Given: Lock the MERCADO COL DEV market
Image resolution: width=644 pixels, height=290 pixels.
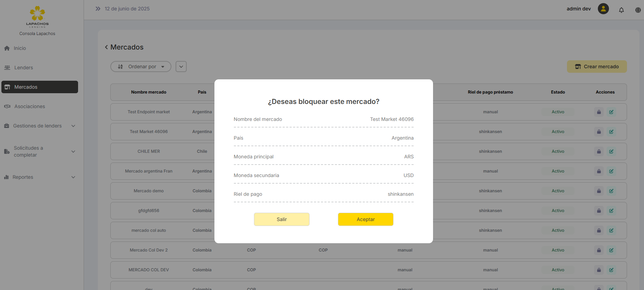Looking at the screenshot, I should [599, 270].
